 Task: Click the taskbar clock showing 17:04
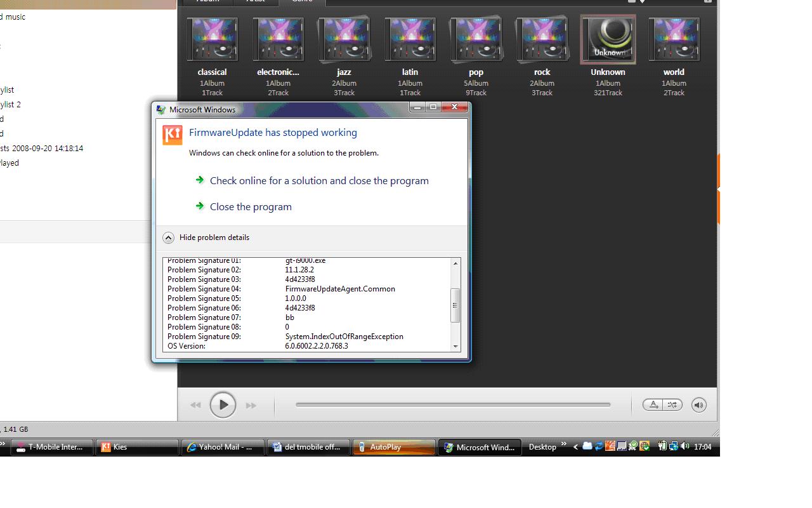(x=702, y=447)
